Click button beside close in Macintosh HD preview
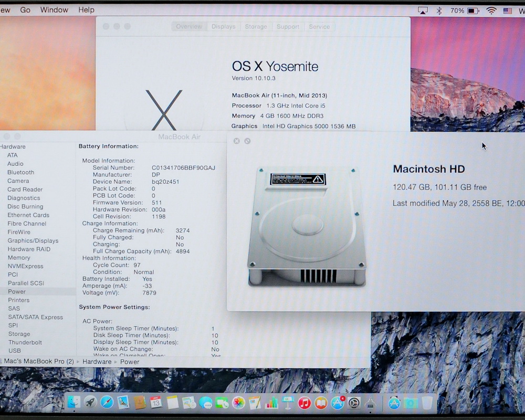The image size is (525, 420). click(247, 141)
